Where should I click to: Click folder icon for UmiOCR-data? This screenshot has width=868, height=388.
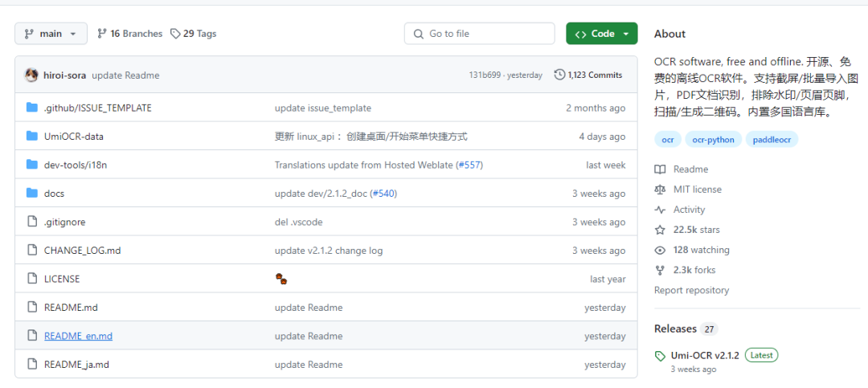click(x=32, y=136)
